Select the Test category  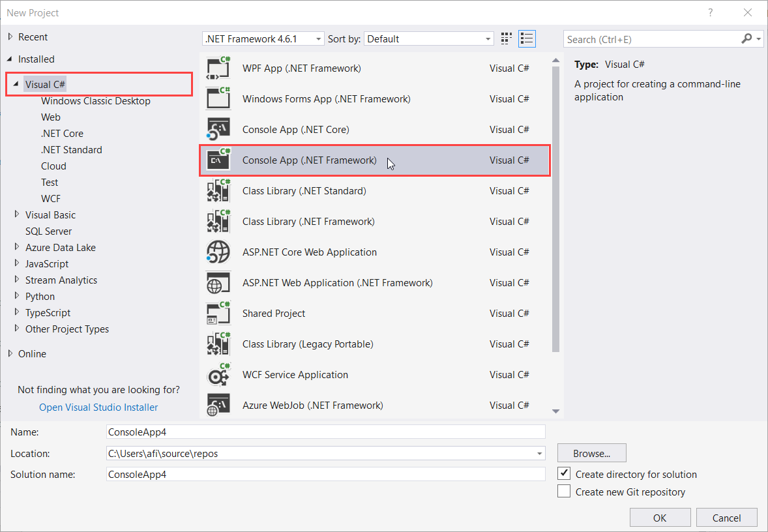pos(50,183)
